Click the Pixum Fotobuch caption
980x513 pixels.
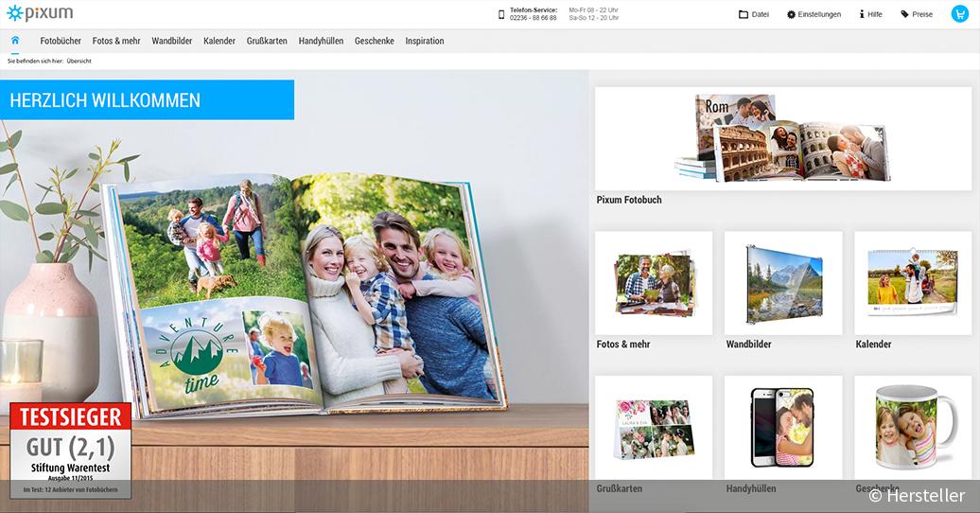(x=629, y=200)
